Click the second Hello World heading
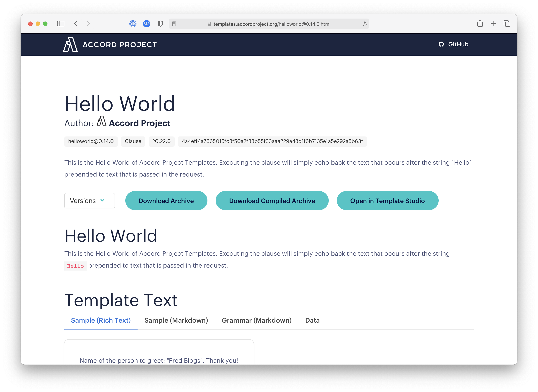The image size is (538, 392). click(111, 236)
